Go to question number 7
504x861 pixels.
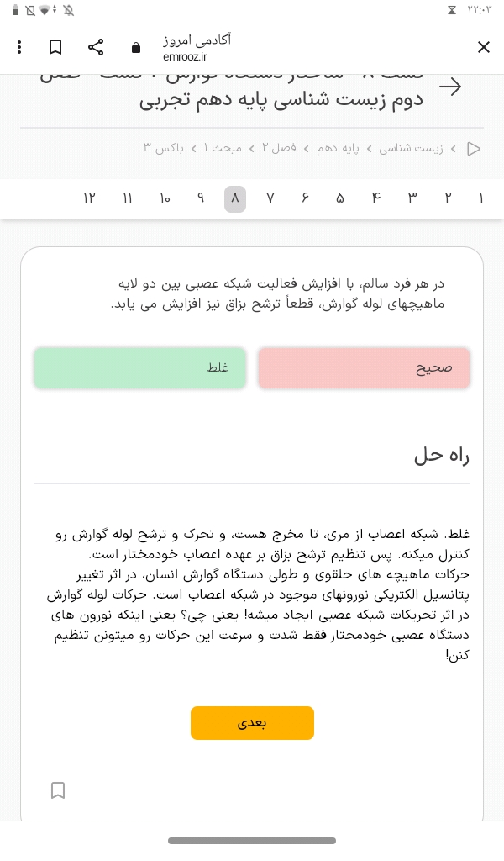[x=270, y=199]
